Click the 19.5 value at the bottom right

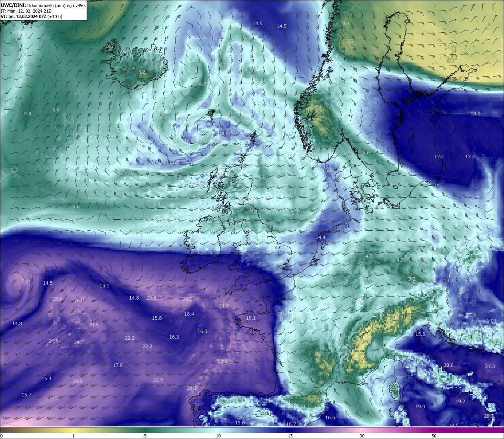tap(454, 425)
